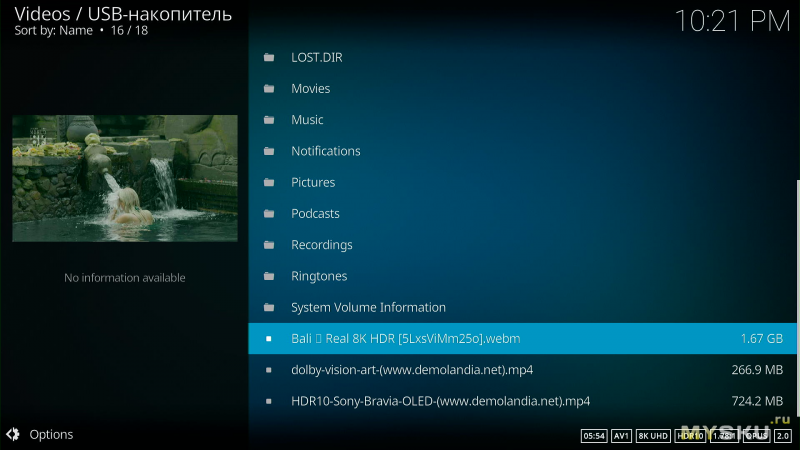Click the file list vertical scrollbar
The height and width of the screenshot is (450, 800).
[x=796, y=300]
